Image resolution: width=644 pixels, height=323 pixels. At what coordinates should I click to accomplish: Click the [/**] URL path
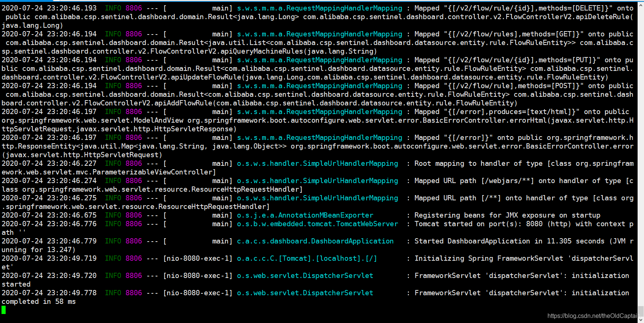coord(491,198)
